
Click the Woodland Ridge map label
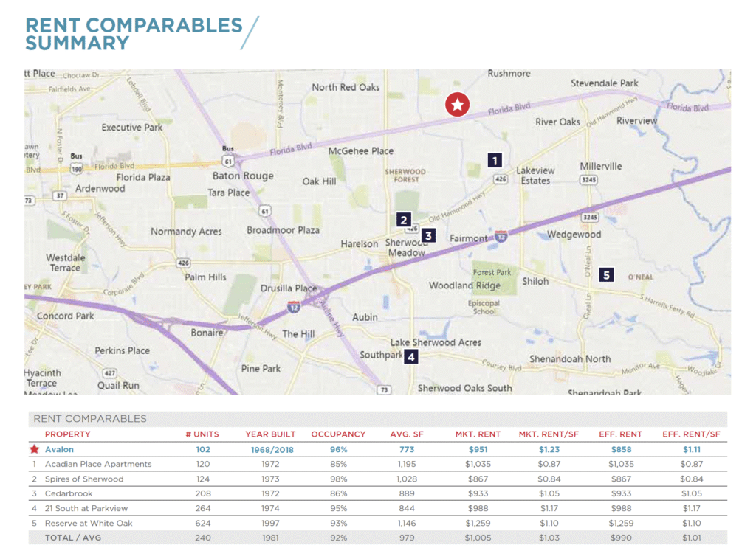pos(464,285)
